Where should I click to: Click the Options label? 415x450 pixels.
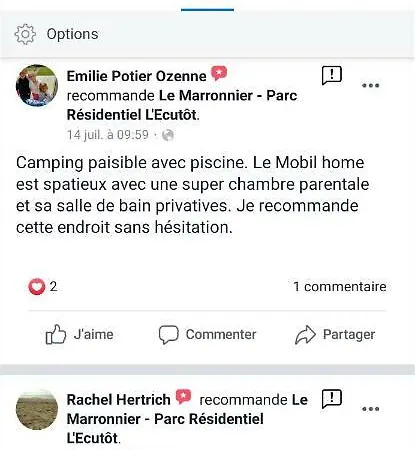pyautogui.click(x=72, y=34)
